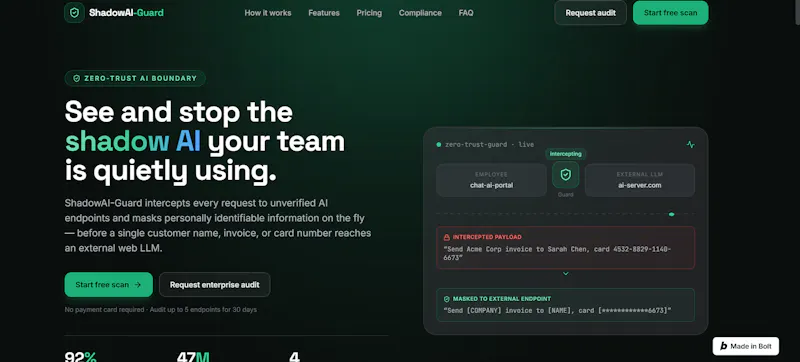Click the shield icon beside Masked to External Endpoint
Screen dimensions: 800x362
[x=446, y=299]
